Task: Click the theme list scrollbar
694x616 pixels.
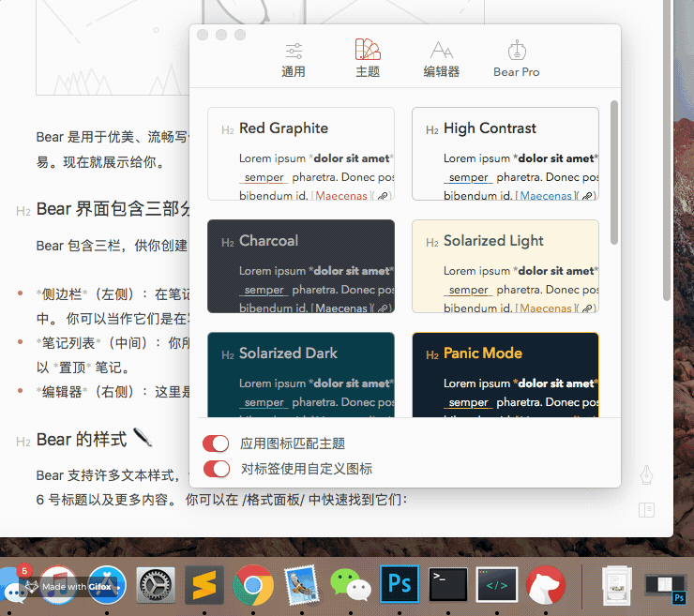Action: click(x=614, y=173)
